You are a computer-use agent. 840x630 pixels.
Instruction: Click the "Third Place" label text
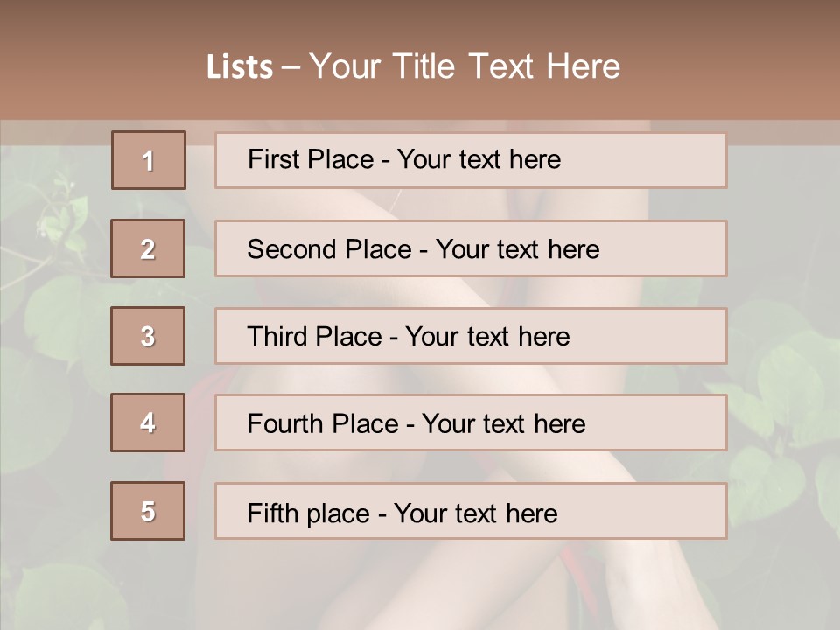(x=314, y=337)
